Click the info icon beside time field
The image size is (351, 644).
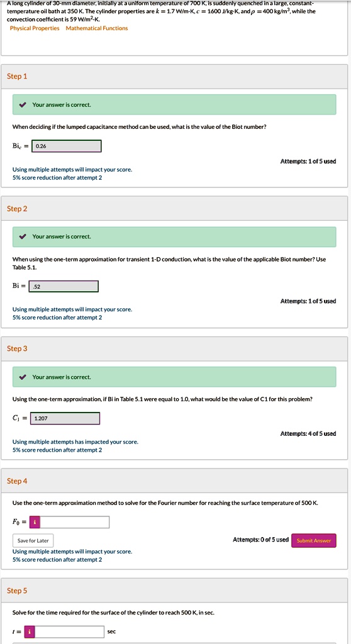[x=29, y=631]
